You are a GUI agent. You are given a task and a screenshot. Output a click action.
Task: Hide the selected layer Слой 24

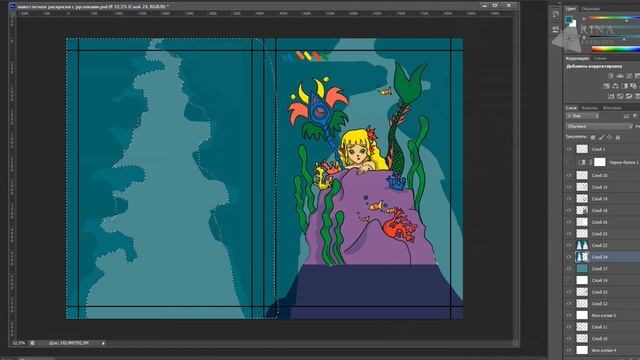[569, 257]
